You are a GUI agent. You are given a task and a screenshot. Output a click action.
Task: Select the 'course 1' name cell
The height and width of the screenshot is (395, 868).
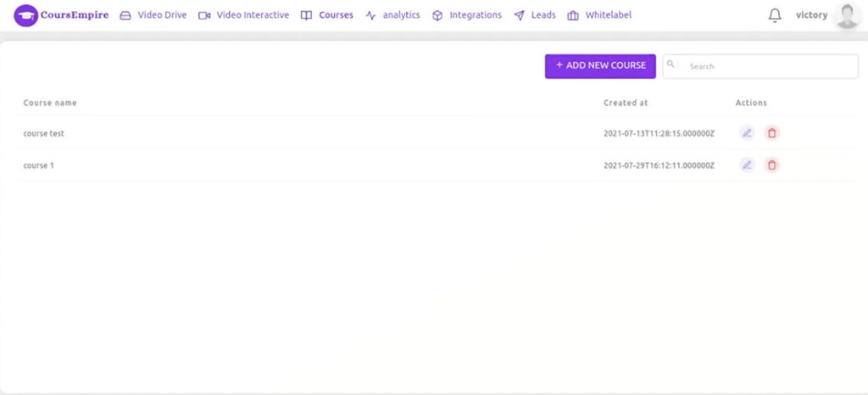[x=39, y=165]
